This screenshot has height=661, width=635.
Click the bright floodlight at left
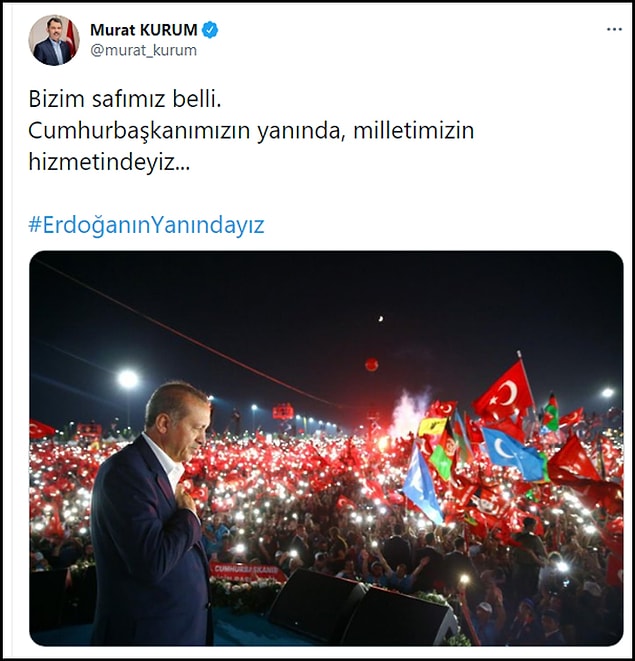coord(128,379)
